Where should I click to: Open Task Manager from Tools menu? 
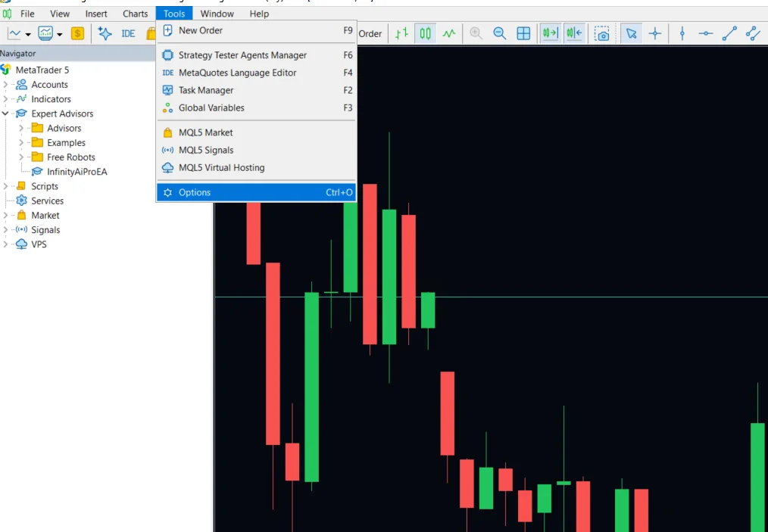tap(257, 91)
